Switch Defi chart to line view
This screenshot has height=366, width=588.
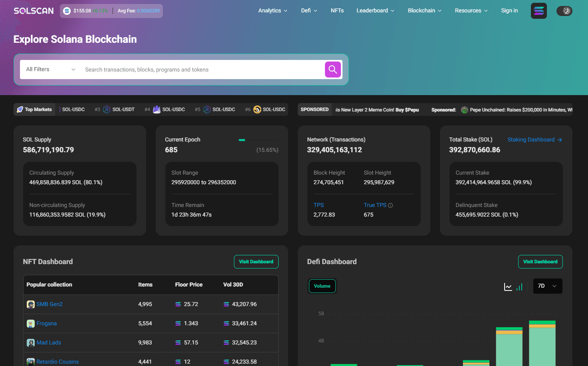tap(508, 286)
